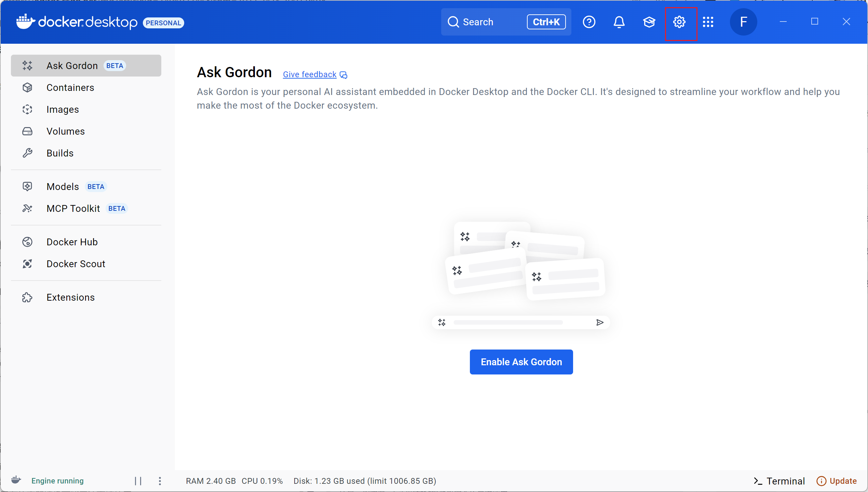This screenshot has width=868, height=492.
Task: Open Models section
Action: click(86, 187)
